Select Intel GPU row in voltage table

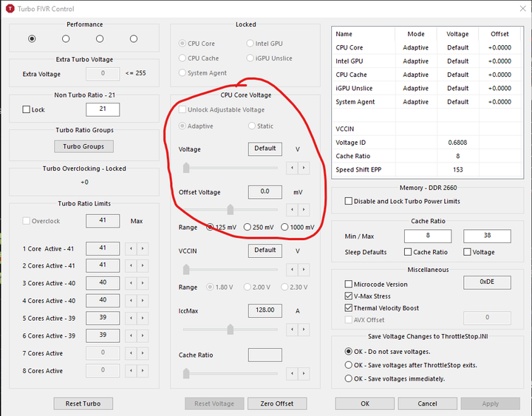point(428,61)
